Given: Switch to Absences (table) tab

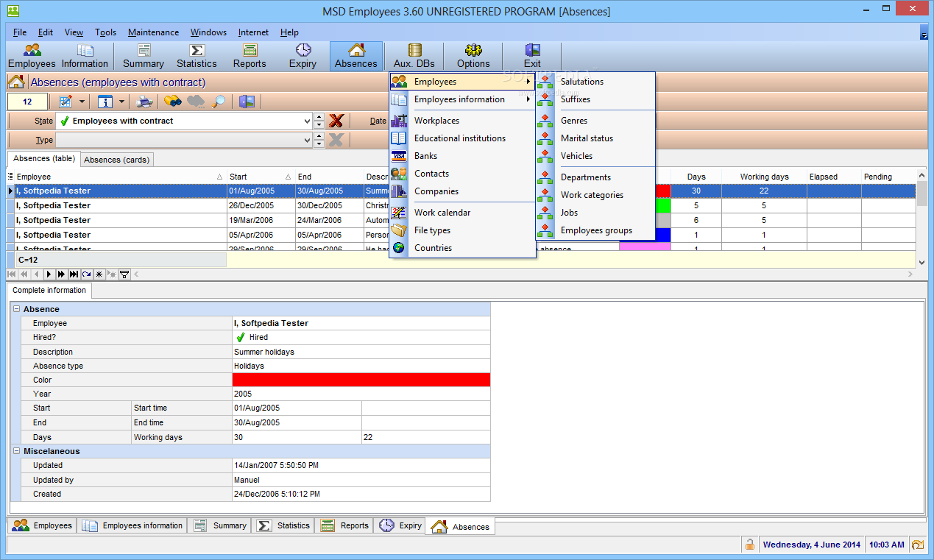Looking at the screenshot, I should point(43,158).
